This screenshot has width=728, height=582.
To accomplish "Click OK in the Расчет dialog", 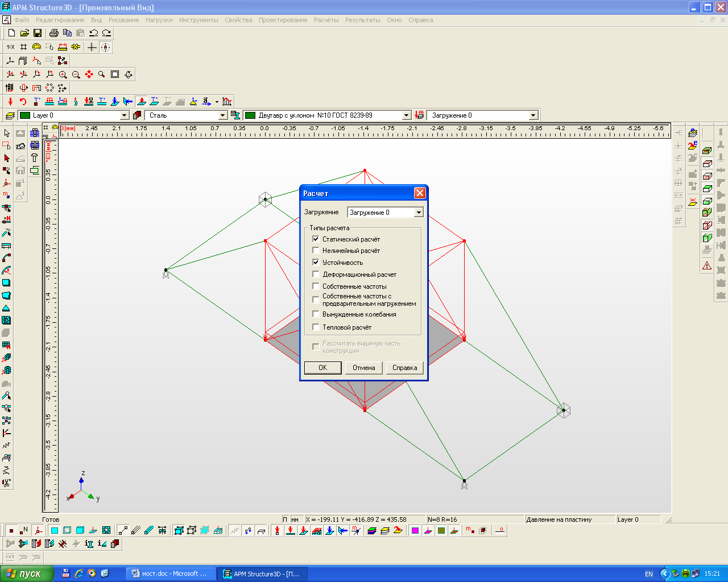I will point(322,368).
